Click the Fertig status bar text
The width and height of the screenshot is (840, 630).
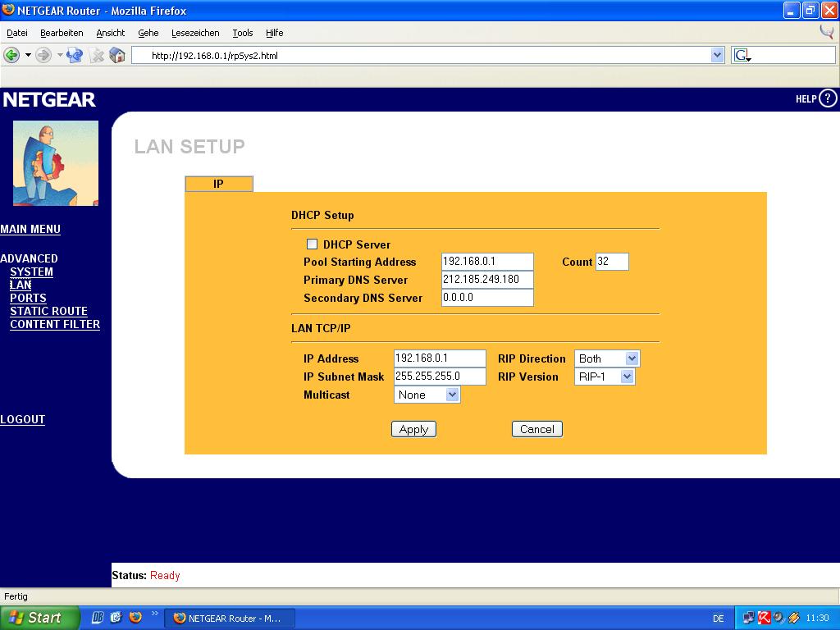tap(16, 596)
